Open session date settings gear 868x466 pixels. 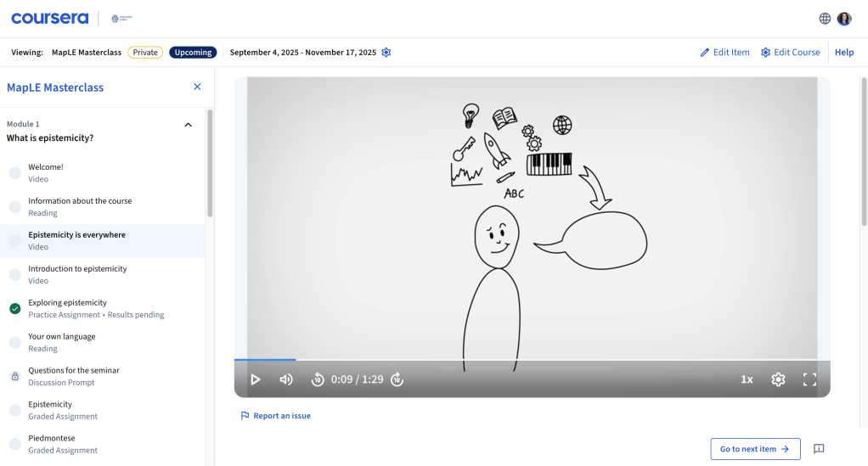coord(386,53)
